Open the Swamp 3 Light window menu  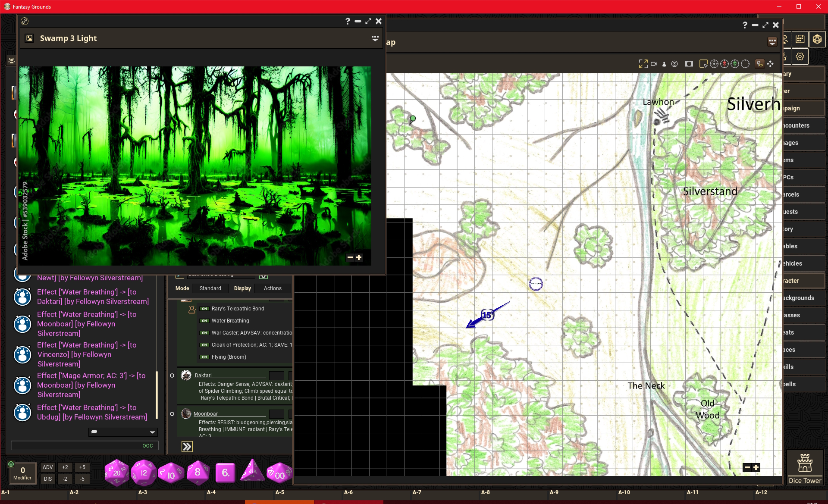(375, 38)
